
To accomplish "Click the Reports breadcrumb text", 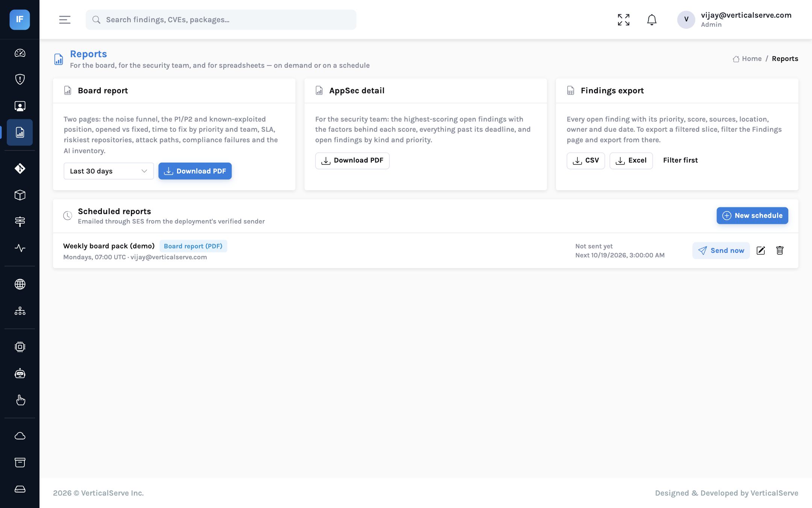I will click(x=785, y=59).
